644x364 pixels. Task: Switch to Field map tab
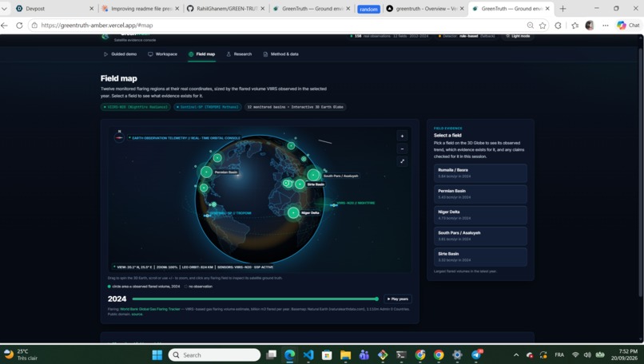tap(201, 54)
